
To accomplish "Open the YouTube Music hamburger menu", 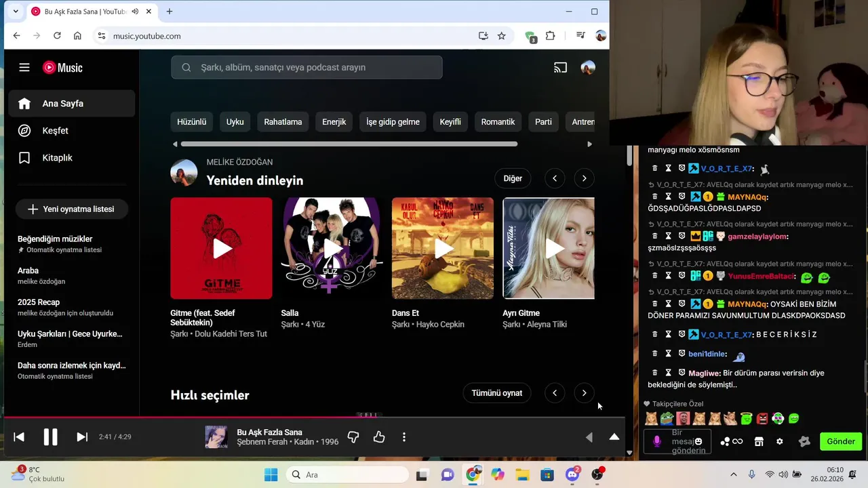I will 24,67.
